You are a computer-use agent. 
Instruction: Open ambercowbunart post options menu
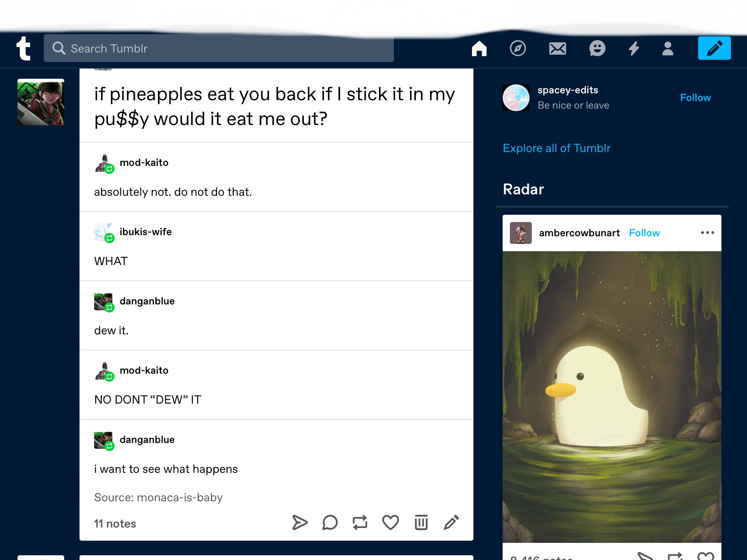pos(707,233)
